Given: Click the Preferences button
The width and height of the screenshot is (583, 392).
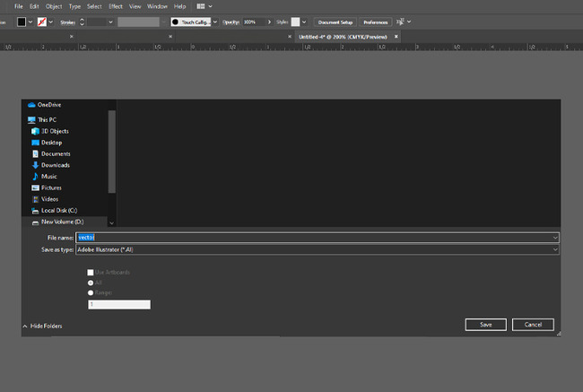Looking at the screenshot, I should point(376,22).
